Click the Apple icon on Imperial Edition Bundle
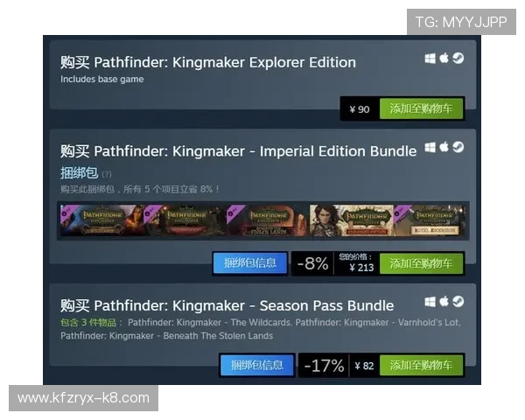Image resolution: width=525 pixels, height=420 pixels. [x=444, y=147]
